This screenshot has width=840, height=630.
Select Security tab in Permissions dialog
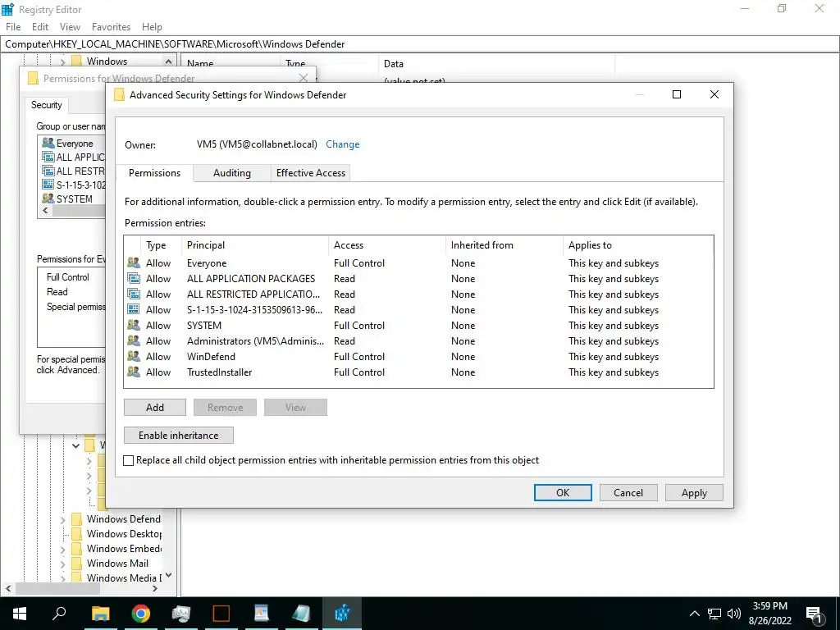click(x=47, y=104)
